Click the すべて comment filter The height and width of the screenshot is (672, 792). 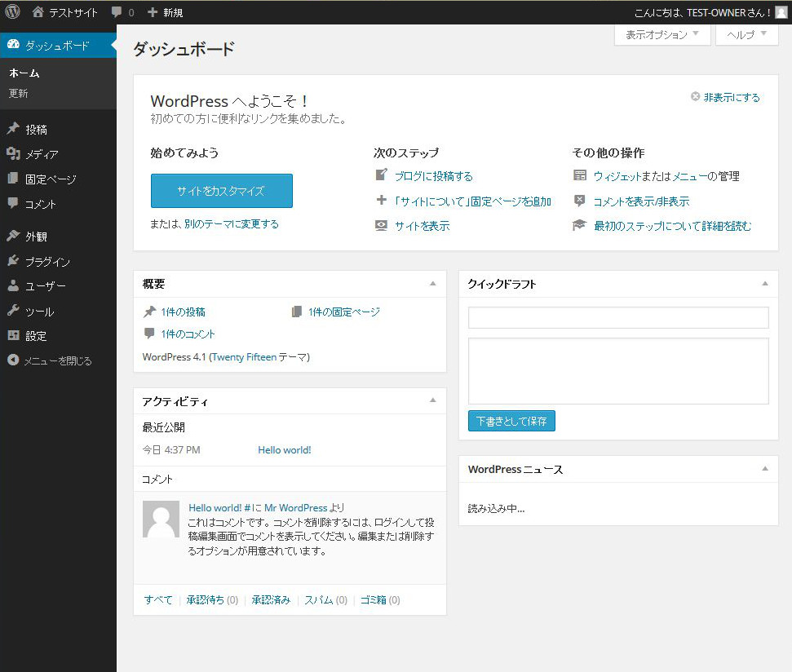tap(158, 599)
